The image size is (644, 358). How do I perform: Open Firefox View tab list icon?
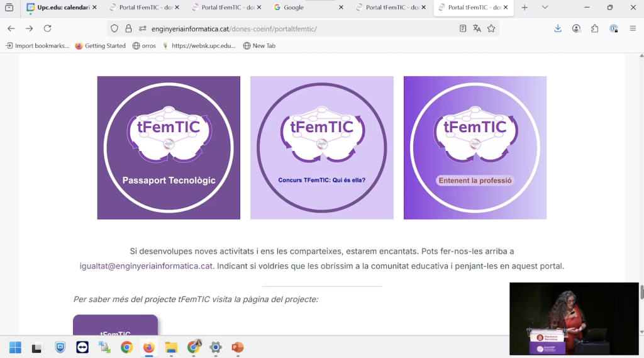click(x=9, y=8)
